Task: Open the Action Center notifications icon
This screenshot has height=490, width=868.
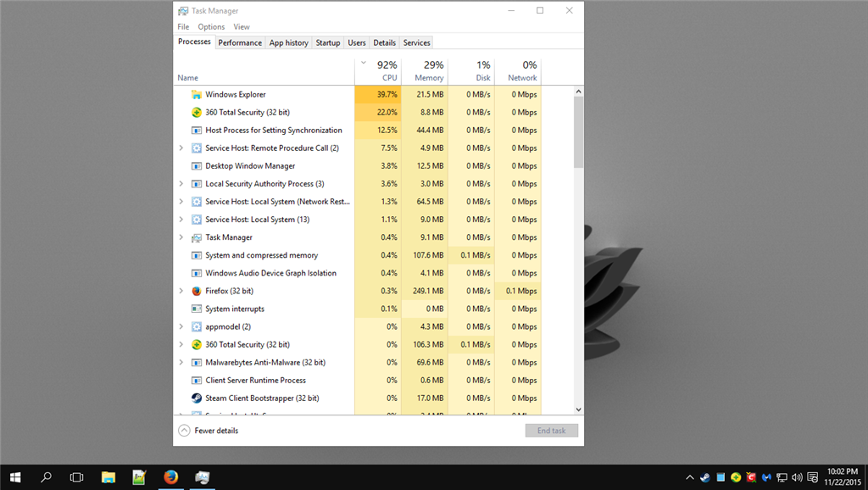Action: click(813, 477)
